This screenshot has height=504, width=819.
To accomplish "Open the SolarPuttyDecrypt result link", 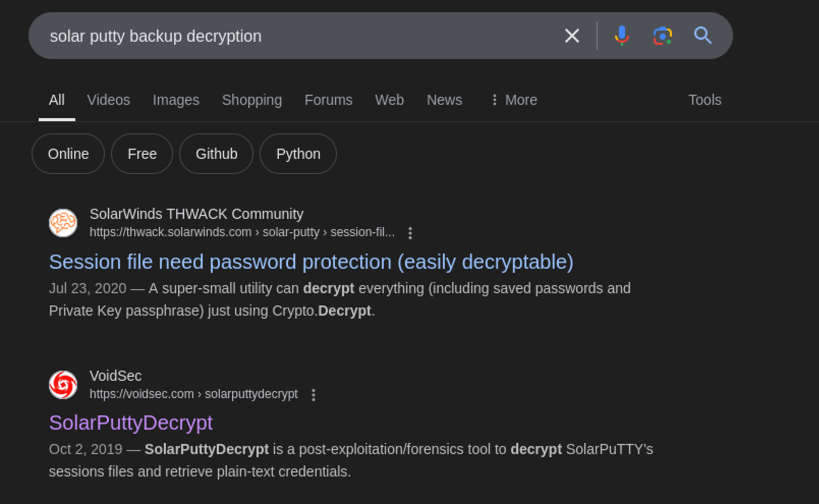I will tap(131, 423).
